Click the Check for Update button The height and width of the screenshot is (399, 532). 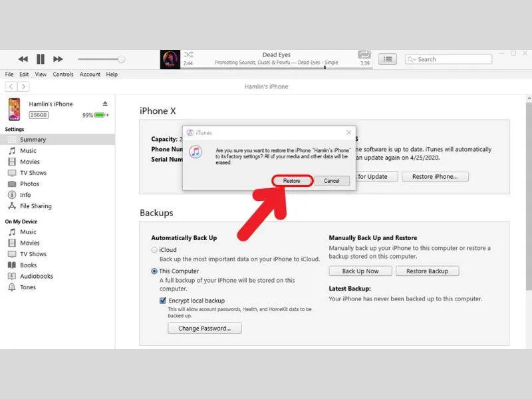[376, 176]
